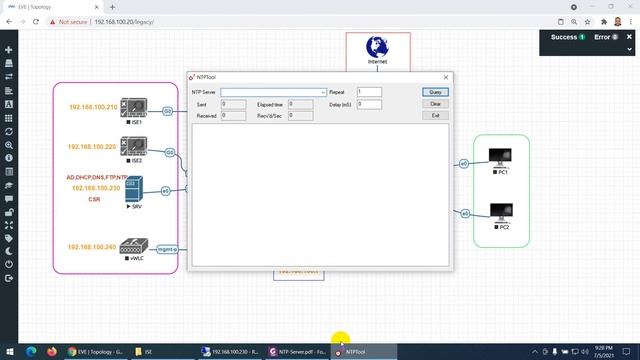
Task: Click the Lock lab padlock icon
Action: pos(9,212)
